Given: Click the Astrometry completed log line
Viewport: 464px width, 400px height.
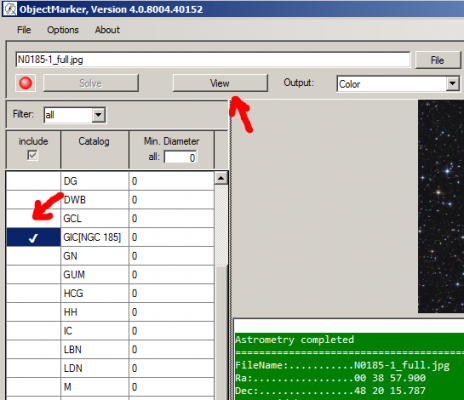Looking at the screenshot, I should point(294,340).
